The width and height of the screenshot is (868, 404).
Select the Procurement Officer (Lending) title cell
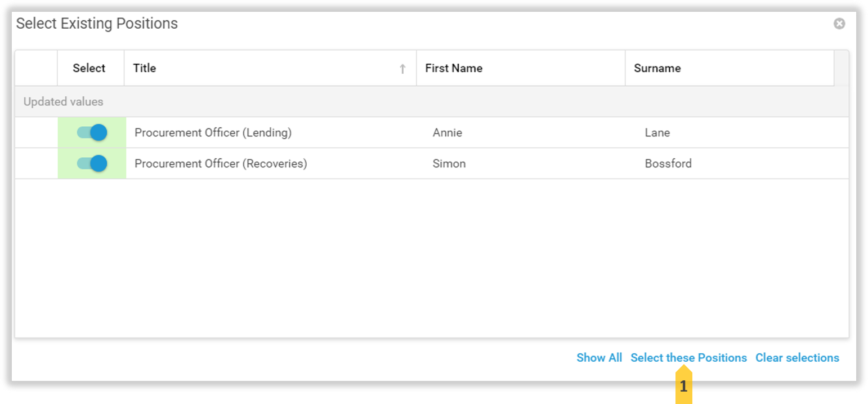(213, 133)
